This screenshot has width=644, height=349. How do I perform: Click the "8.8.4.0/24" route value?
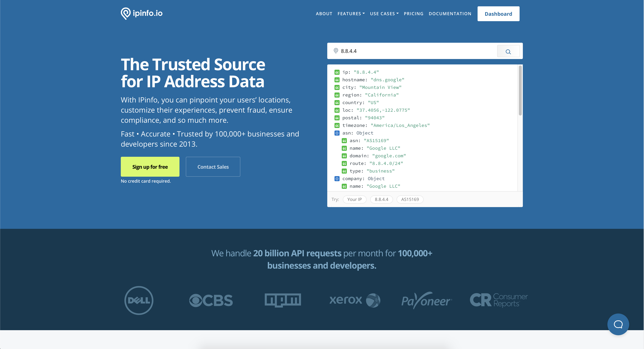386,164
